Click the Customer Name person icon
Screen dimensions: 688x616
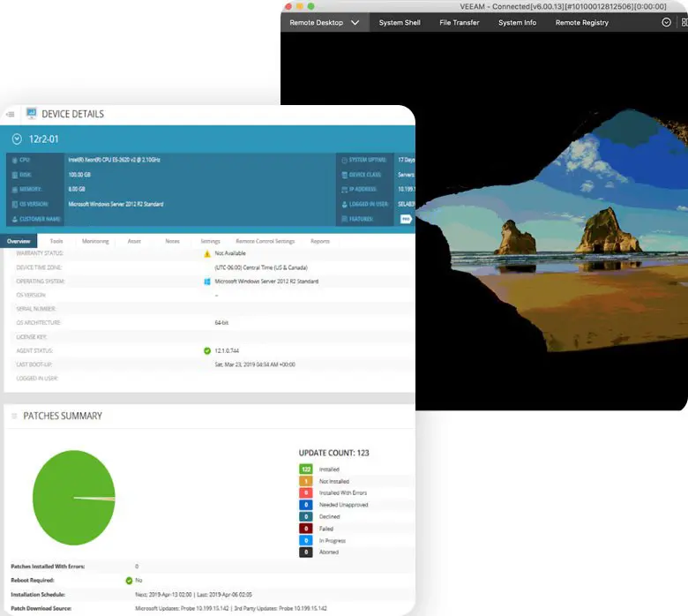point(15,219)
